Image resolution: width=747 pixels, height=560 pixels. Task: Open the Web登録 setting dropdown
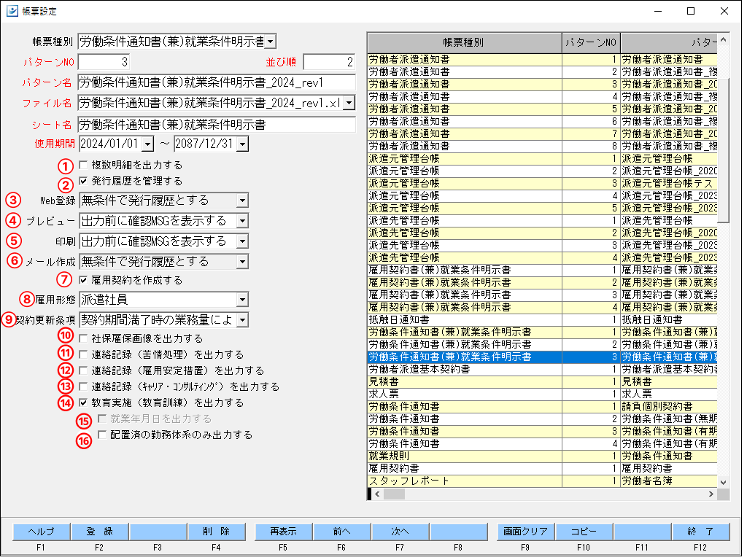pos(242,200)
